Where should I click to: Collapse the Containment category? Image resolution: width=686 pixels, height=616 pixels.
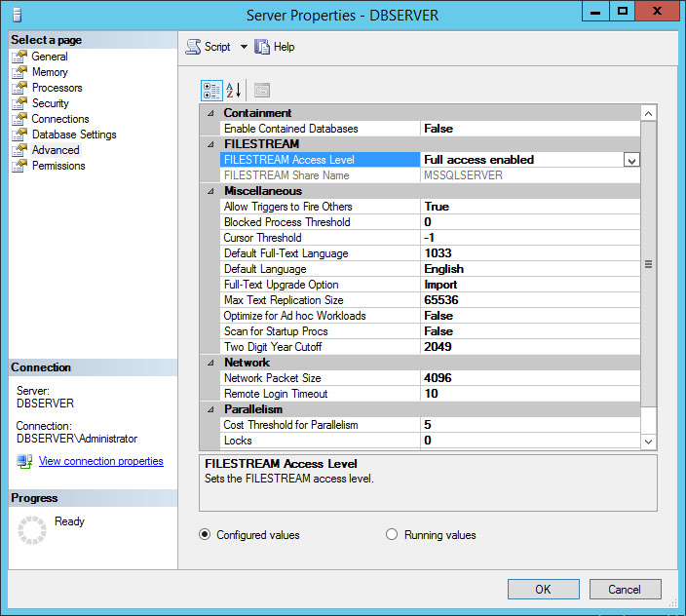point(211,113)
